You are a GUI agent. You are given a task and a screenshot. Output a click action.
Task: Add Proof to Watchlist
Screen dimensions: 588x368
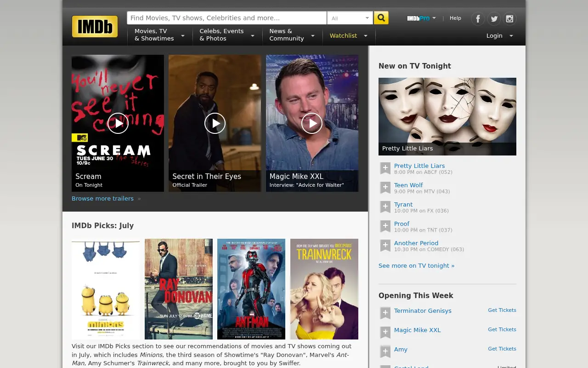[385, 226]
